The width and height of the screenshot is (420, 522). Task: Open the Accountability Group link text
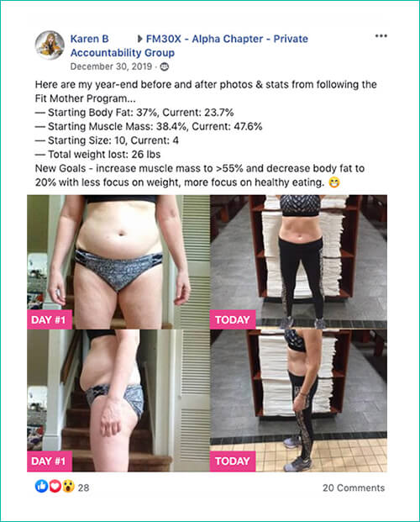pos(123,53)
